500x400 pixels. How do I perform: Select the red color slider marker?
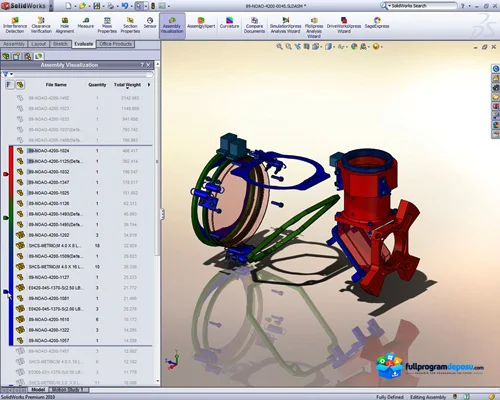tap(6, 174)
